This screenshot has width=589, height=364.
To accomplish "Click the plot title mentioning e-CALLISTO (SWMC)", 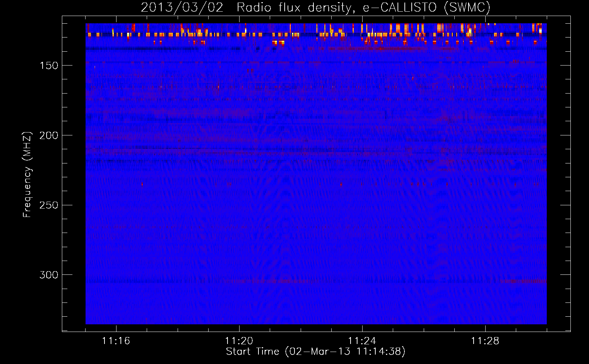I will (x=316, y=7).
